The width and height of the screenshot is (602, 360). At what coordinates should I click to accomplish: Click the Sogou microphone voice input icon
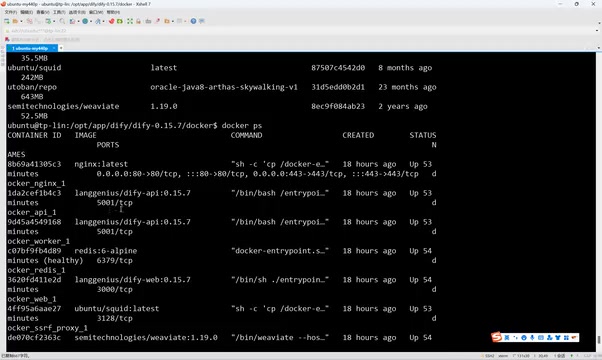532,337
